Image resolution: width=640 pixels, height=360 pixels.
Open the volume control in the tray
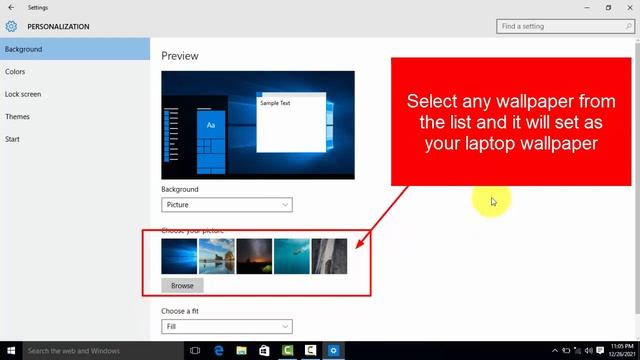(x=589, y=351)
